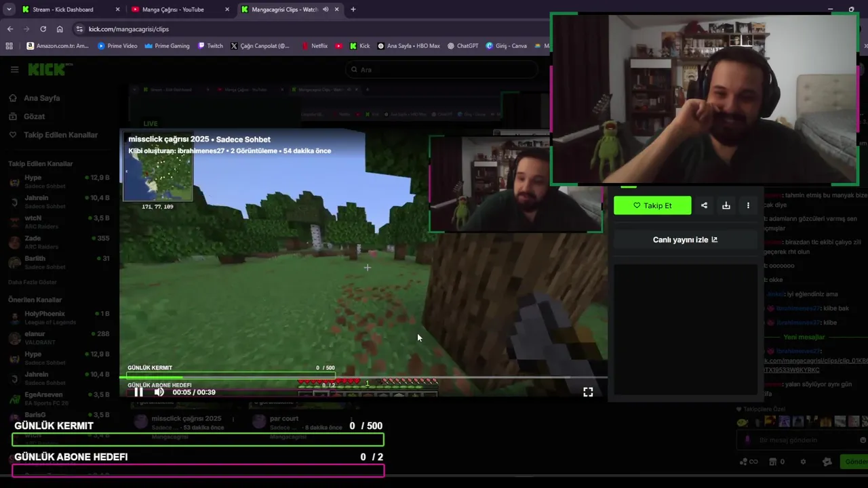Send chat message with Gönder button
The image size is (868, 488).
[854, 462]
